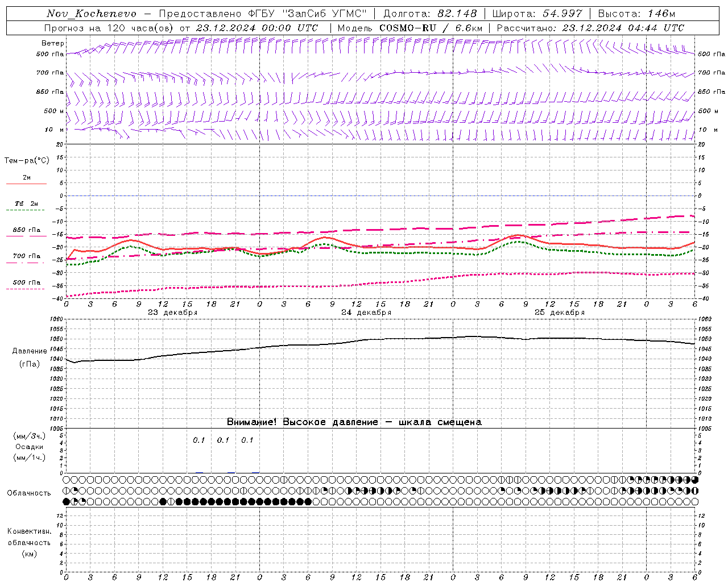Click the Облачность panel label
728x582 pixels.
[x=29, y=493]
